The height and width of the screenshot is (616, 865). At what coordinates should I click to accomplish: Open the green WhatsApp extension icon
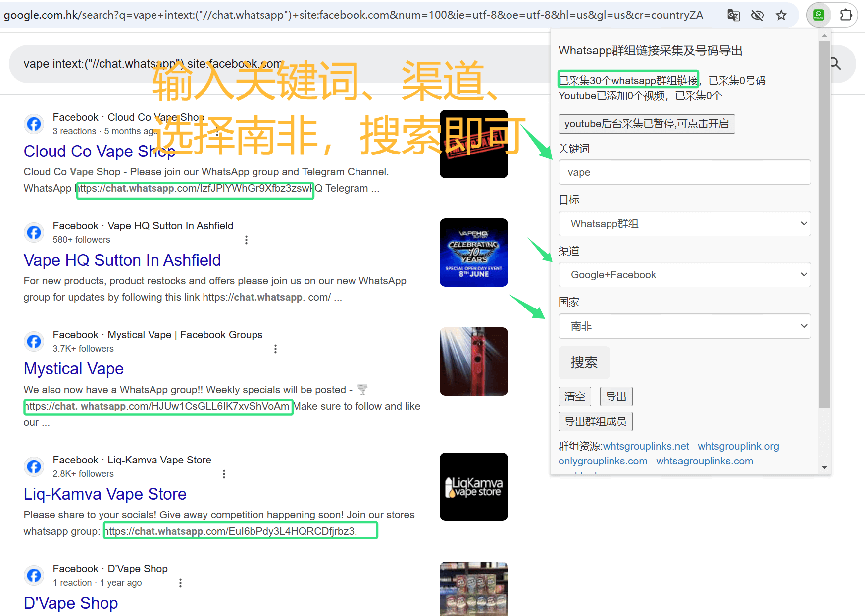[819, 15]
